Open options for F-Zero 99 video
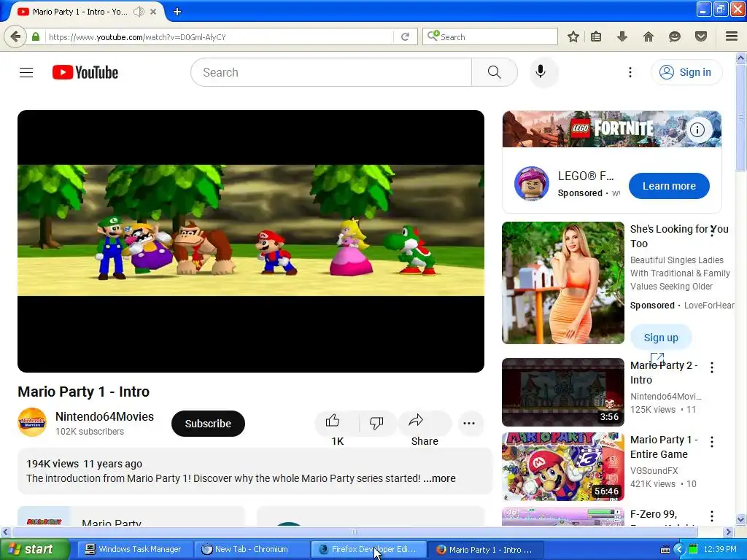 [x=712, y=516]
